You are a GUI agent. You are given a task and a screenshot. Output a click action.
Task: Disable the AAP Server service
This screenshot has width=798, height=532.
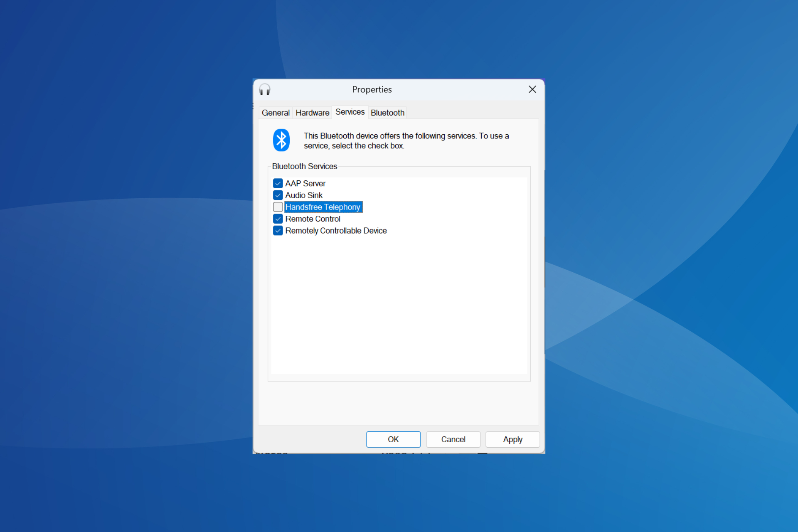pos(277,183)
